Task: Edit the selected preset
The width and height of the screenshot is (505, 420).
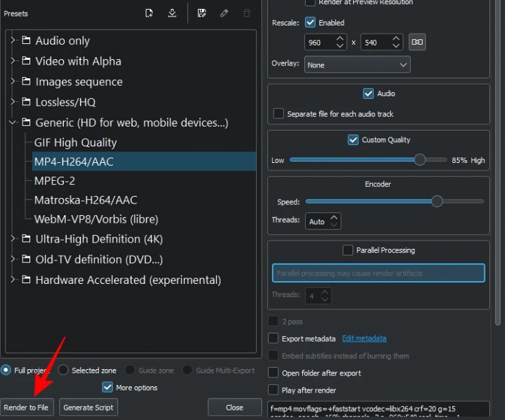Action: [x=224, y=13]
